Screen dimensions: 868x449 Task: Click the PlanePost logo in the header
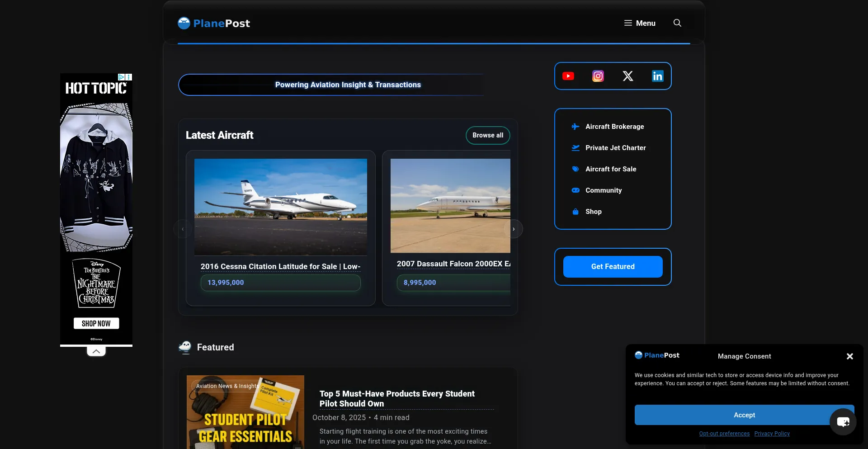click(x=214, y=23)
